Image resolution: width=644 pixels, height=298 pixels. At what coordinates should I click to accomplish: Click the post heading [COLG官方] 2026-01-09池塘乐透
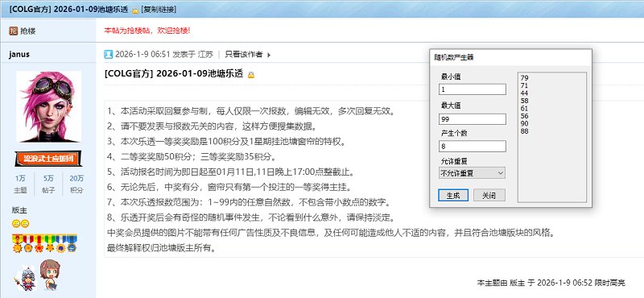pyautogui.click(x=175, y=74)
